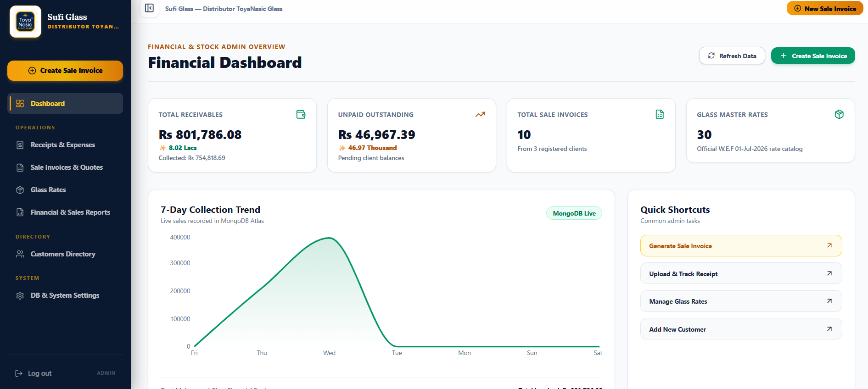
Task: Click the arrow icon beside Generate Sale Invoice
Action: coord(829,245)
